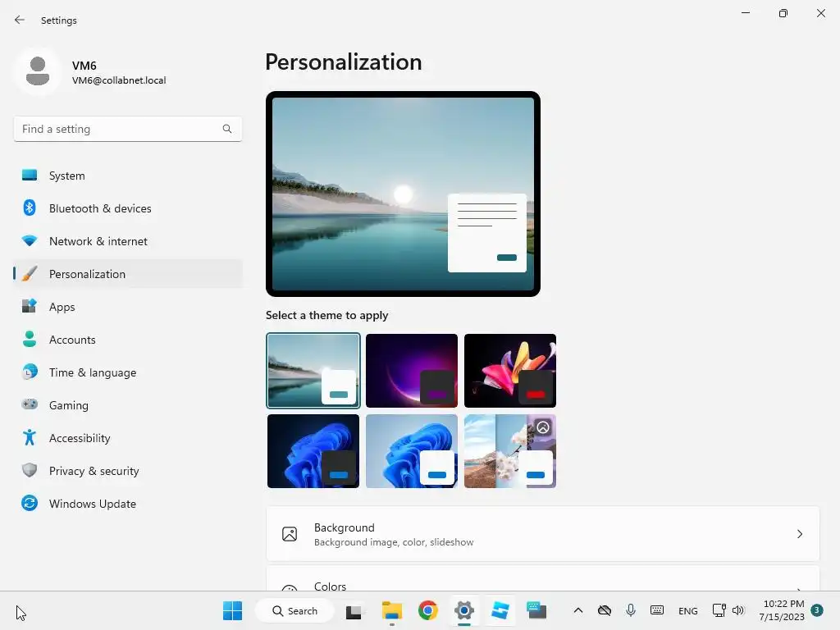
Task: Apply the colorful flower Captured Motion theme
Action: tap(510, 371)
